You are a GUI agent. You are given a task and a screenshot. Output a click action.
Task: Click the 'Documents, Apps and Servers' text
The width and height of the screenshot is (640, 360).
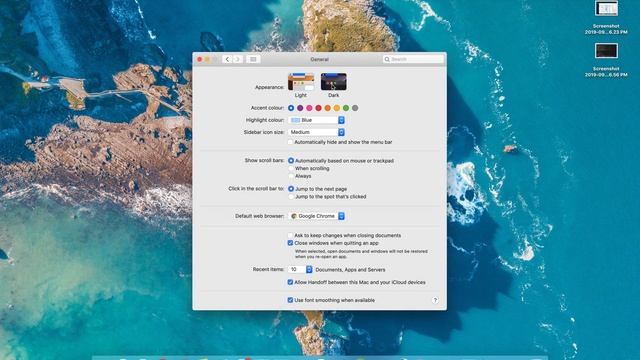350,270
